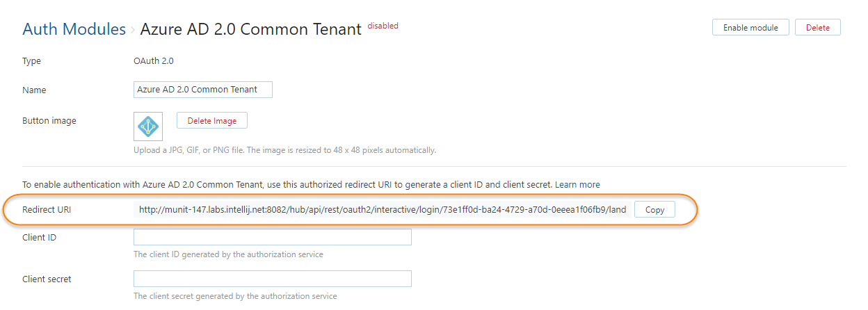Click the Delete Image button
This screenshot has height=310, width=868.
click(211, 121)
